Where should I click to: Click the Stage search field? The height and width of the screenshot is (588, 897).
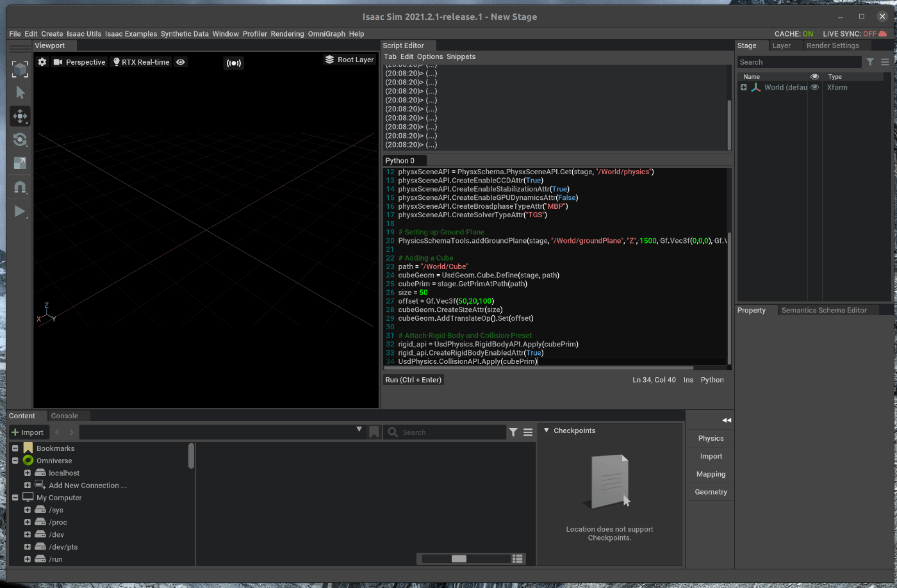799,62
